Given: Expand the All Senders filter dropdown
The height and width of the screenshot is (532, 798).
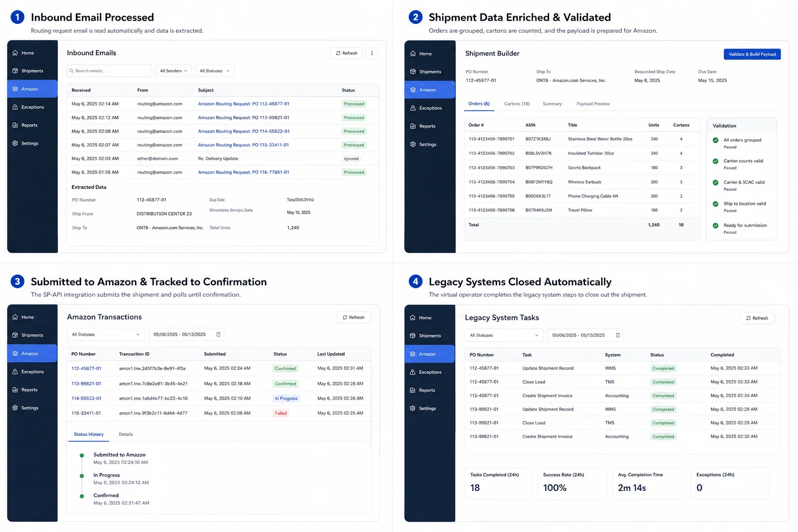Looking at the screenshot, I should pyautogui.click(x=174, y=71).
